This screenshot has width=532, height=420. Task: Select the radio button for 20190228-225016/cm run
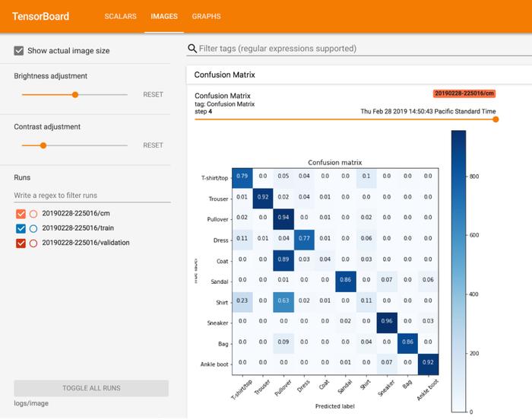[x=33, y=214]
